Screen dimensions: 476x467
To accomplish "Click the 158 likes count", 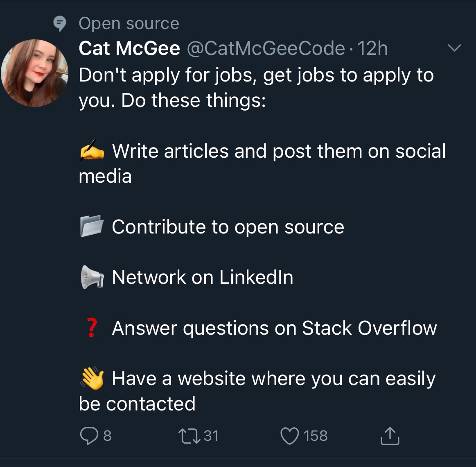I will (315, 435).
